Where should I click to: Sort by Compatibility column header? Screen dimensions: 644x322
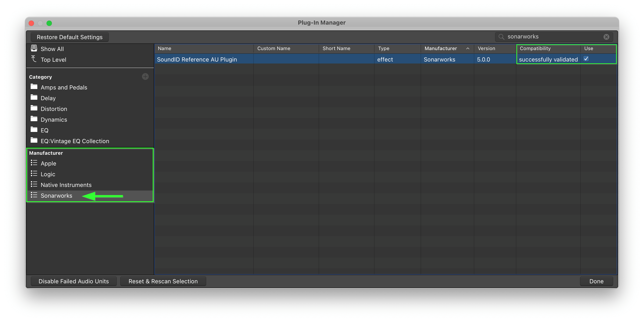coord(549,49)
